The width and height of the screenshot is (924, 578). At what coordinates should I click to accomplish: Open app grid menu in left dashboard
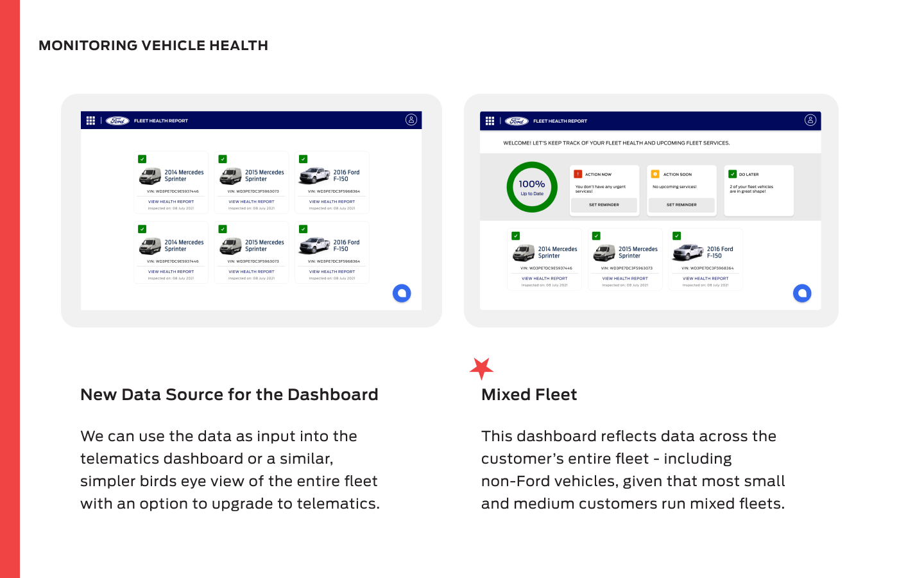(x=90, y=120)
